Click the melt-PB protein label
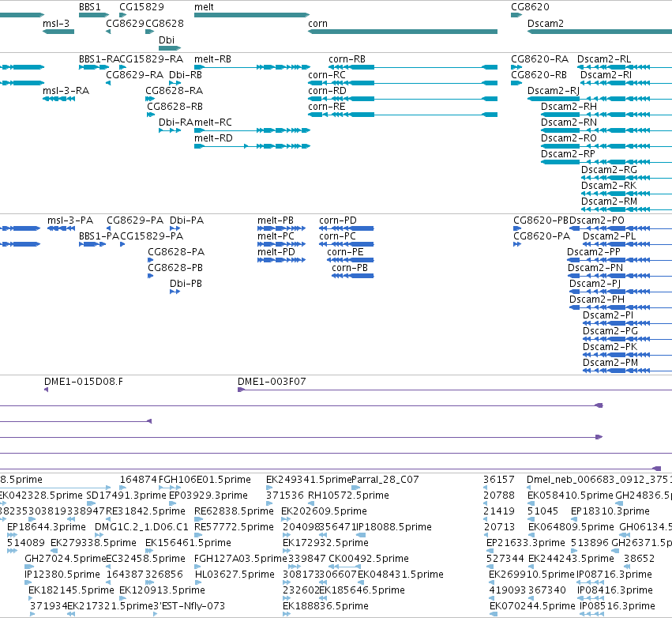The image size is (672, 618). (276, 220)
